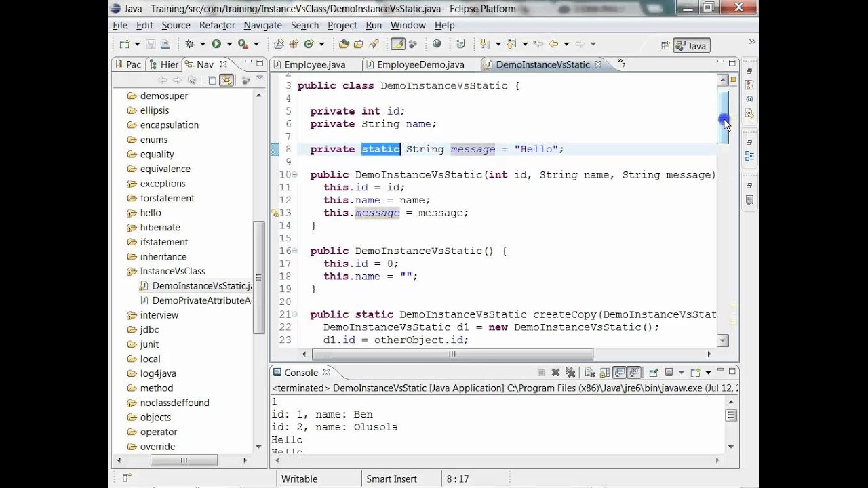Open the Refactor menu
The height and width of the screenshot is (488, 868).
click(x=217, y=25)
